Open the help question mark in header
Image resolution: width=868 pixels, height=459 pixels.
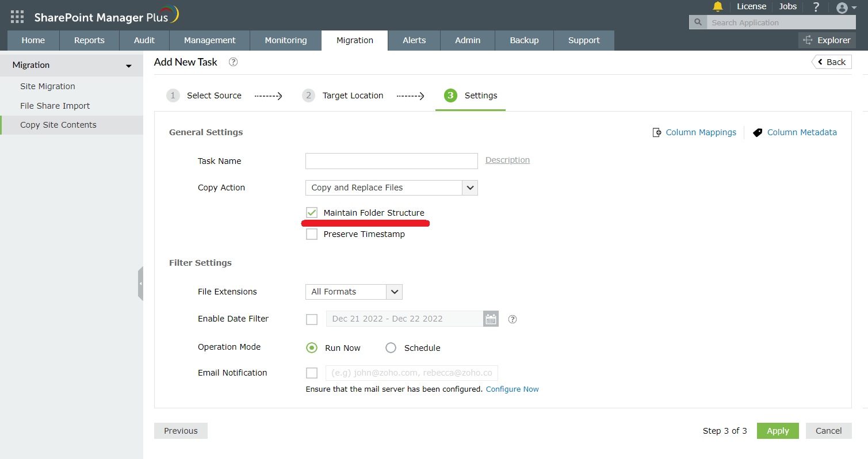[x=816, y=7]
